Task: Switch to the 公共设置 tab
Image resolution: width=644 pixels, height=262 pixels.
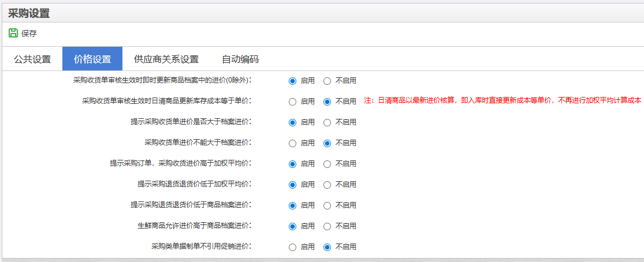Action: pyautogui.click(x=32, y=59)
